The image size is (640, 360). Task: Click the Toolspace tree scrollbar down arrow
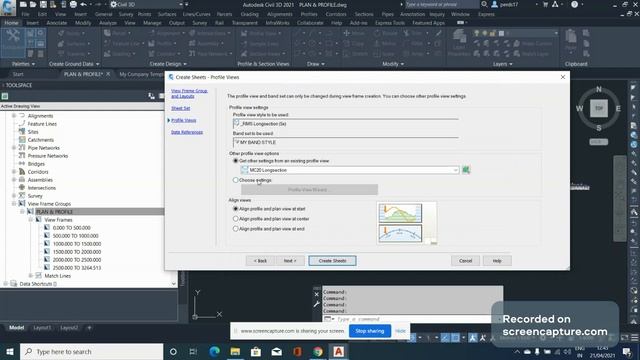coord(173,284)
